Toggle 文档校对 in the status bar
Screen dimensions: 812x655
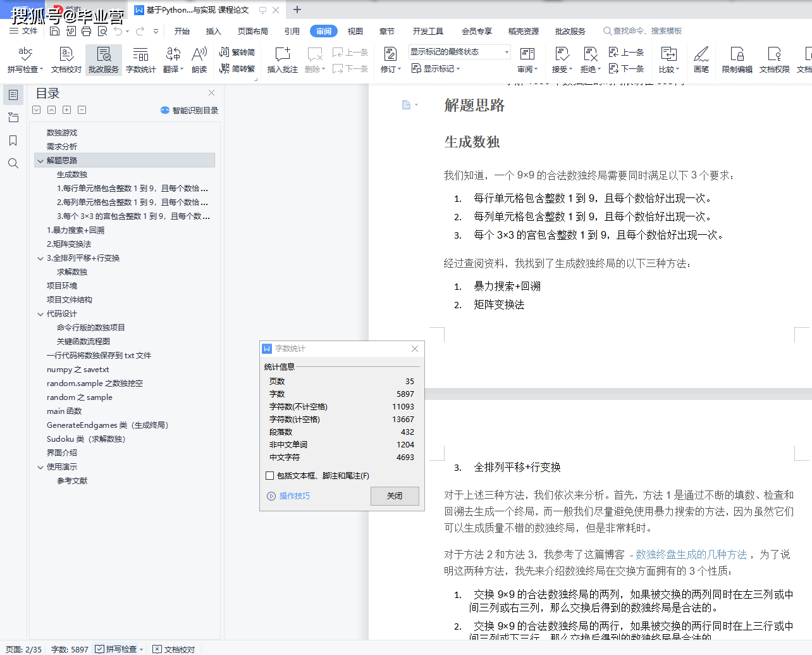(174, 649)
